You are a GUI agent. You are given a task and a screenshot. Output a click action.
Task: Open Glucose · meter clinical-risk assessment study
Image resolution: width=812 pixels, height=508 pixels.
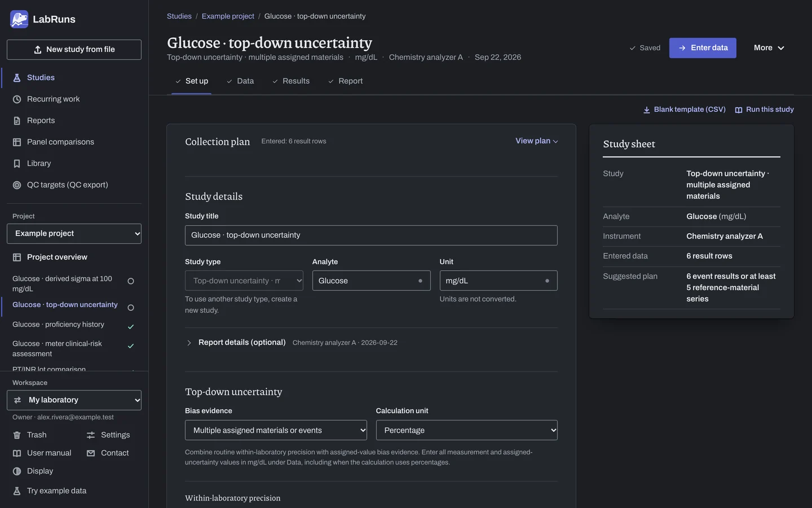point(74,349)
